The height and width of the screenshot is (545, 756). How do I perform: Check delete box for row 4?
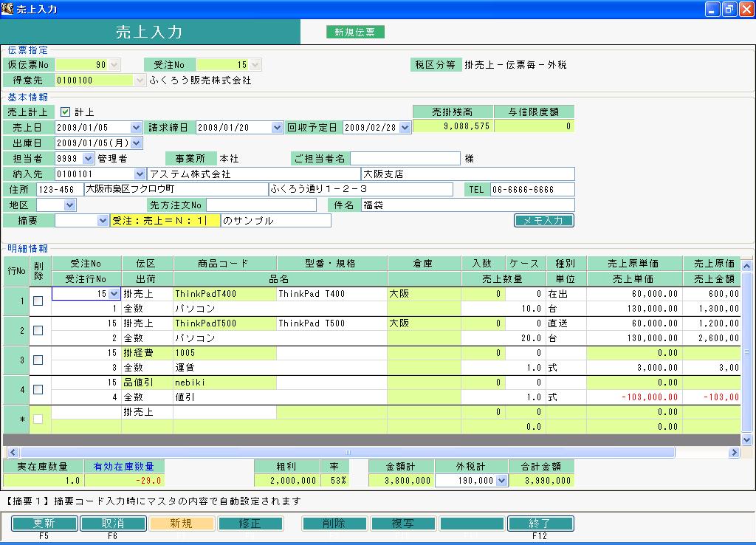click(38, 389)
